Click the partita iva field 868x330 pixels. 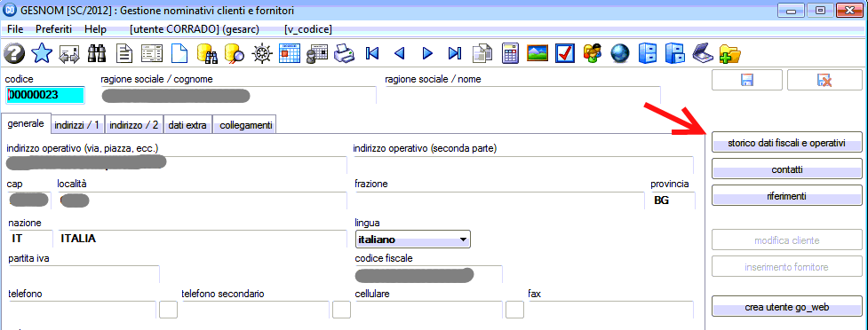[x=84, y=274]
